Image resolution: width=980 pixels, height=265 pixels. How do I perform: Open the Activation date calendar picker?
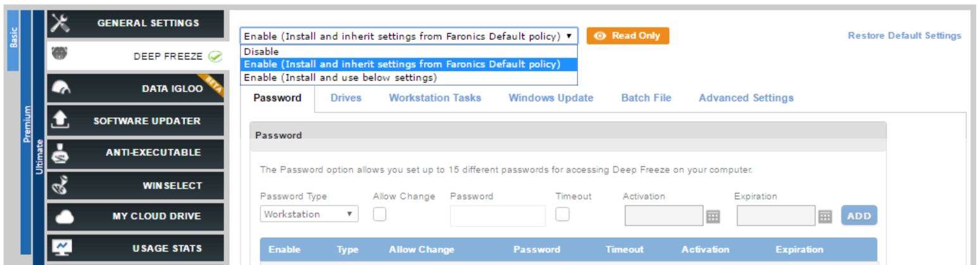point(713,216)
